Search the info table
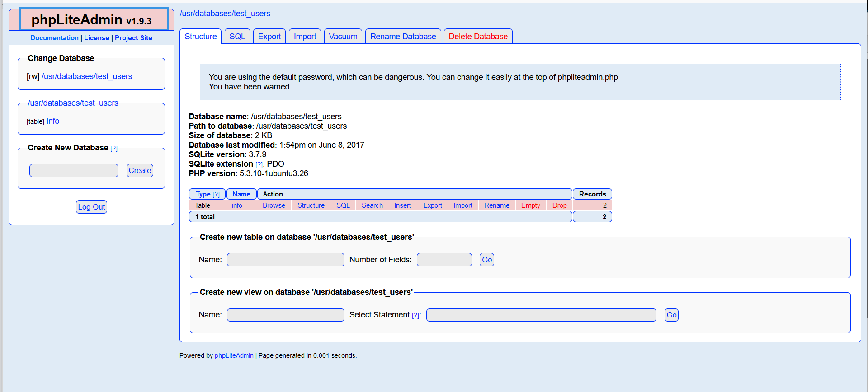This screenshot has width=868, height=392. (372, 205)
